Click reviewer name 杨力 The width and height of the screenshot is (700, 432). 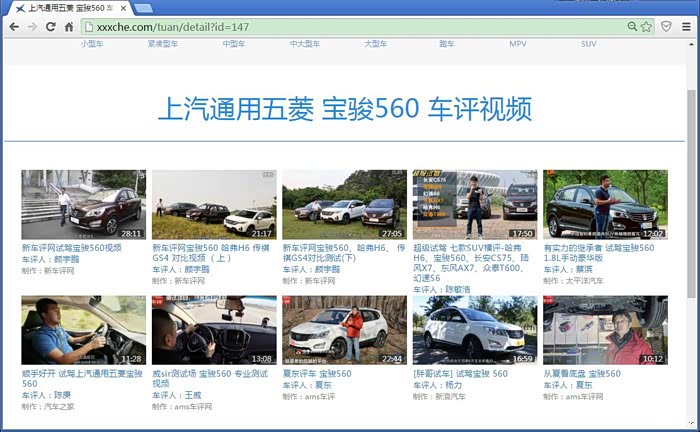click(454, 385)
